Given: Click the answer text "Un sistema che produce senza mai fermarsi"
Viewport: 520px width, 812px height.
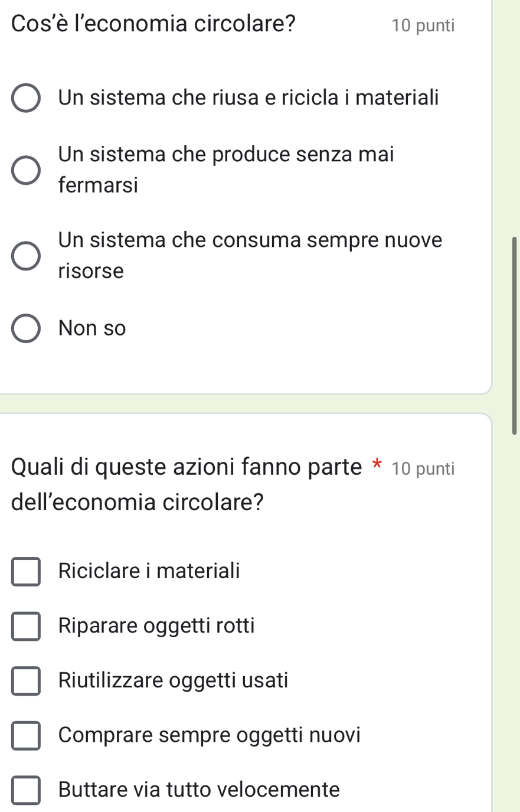Looking at the screenshot, I should click(226, 170).
